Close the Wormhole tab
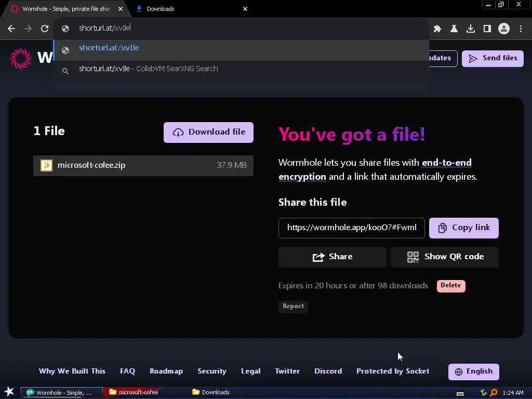Screen dimensions: 532x399 click(121, 9)
